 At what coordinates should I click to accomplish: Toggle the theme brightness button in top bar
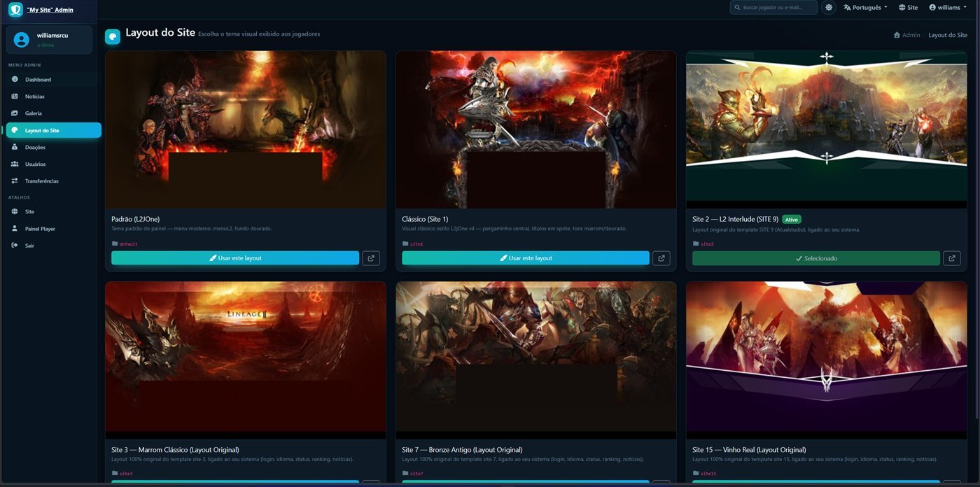[x=829, y=7]
